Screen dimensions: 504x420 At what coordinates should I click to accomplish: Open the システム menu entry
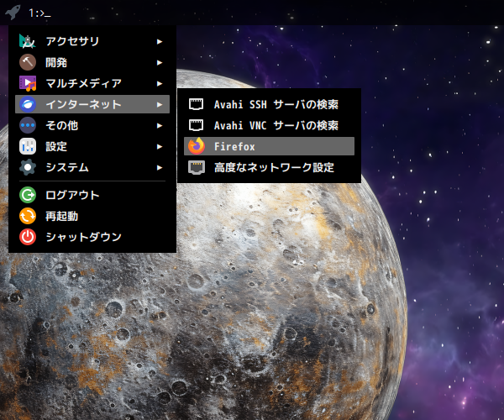pos(92,167)
